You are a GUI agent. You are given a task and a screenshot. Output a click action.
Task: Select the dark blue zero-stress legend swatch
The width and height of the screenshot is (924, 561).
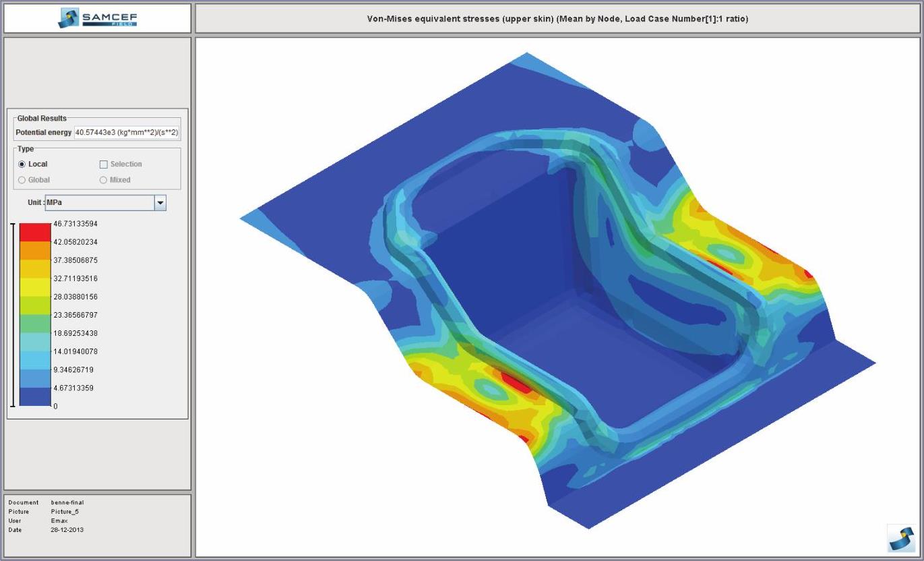[35, 397]
